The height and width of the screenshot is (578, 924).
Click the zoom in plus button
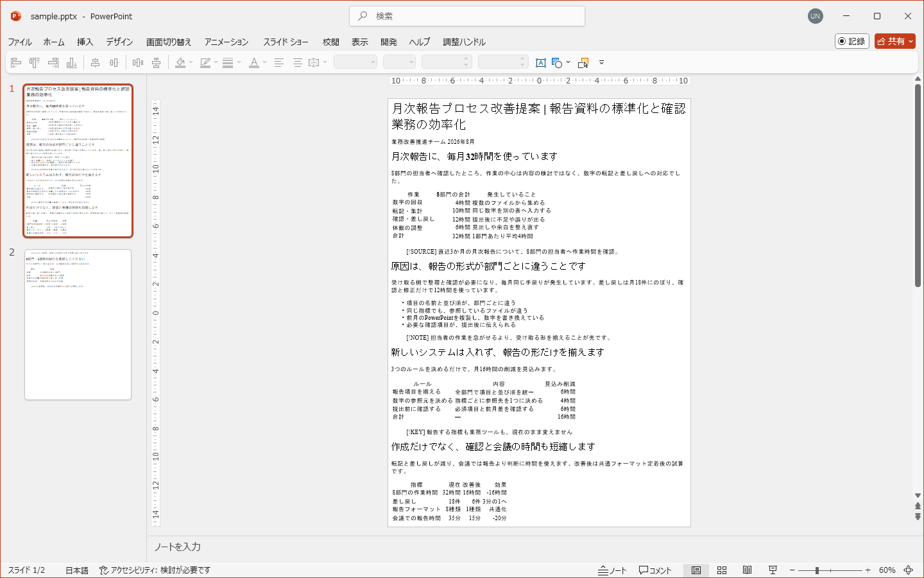click(868, 570)
